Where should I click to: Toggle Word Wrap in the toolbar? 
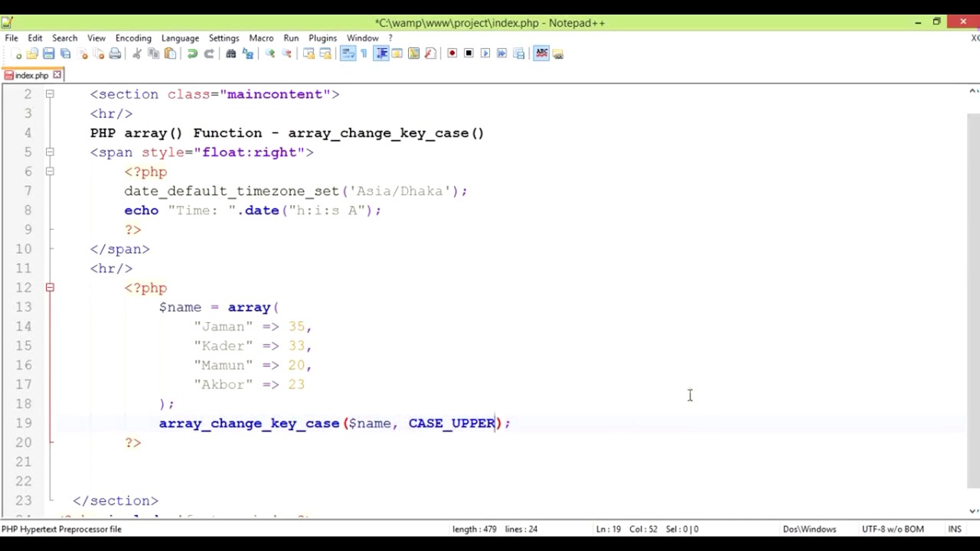click(348, 54)
